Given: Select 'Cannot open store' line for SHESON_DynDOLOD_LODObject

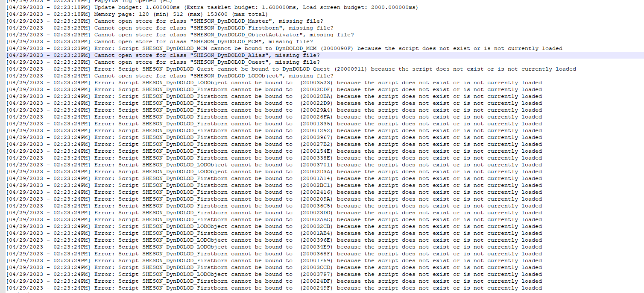Looking at the screenshot, I should [170, 76].
